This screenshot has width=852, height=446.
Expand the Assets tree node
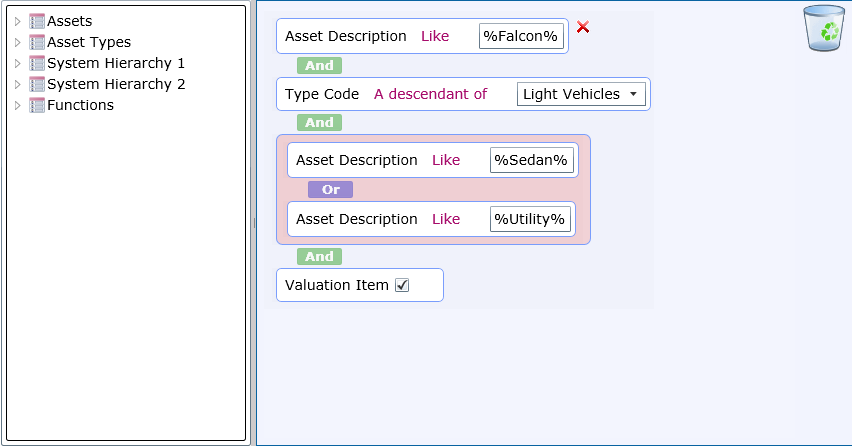coord(17,21)
